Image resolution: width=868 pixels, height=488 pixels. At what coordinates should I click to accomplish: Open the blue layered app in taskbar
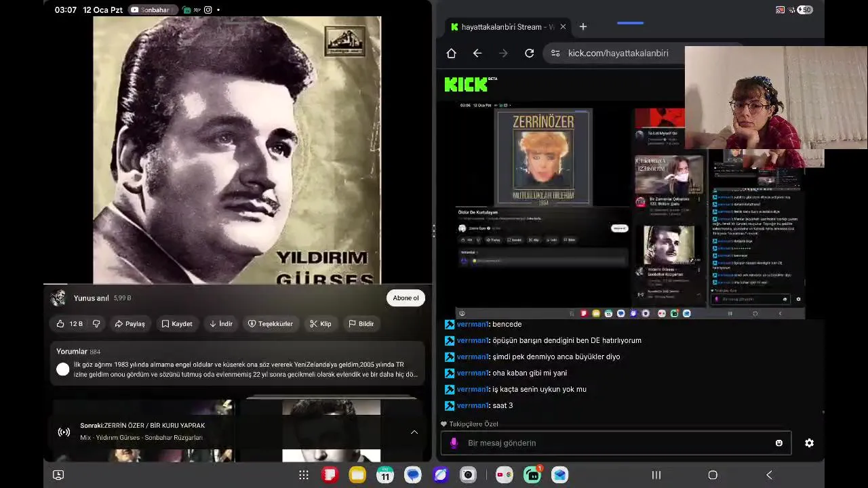click(x=559, y=475)
